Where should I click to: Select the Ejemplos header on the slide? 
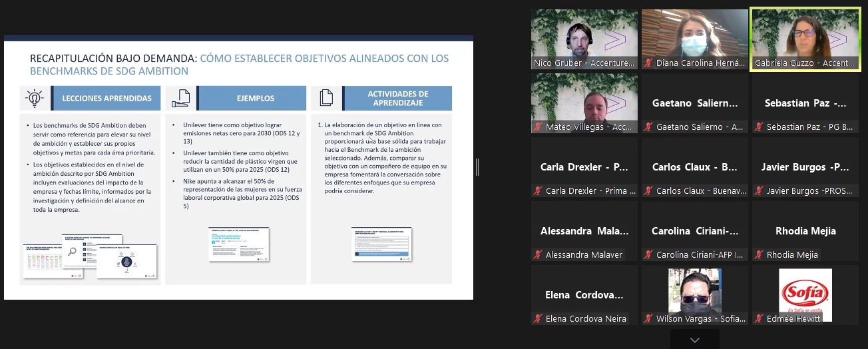tap(256, 98)
